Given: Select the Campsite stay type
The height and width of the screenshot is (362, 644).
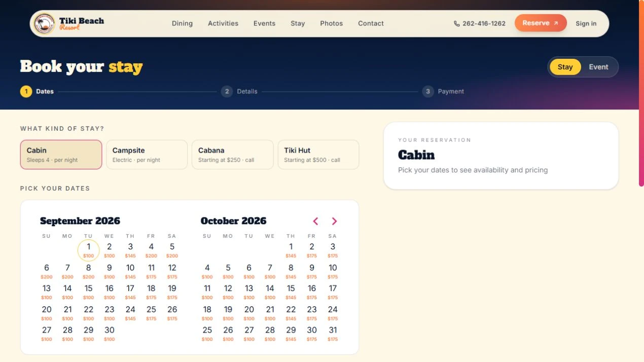Looking at the screenshot, I should (147, 155).
